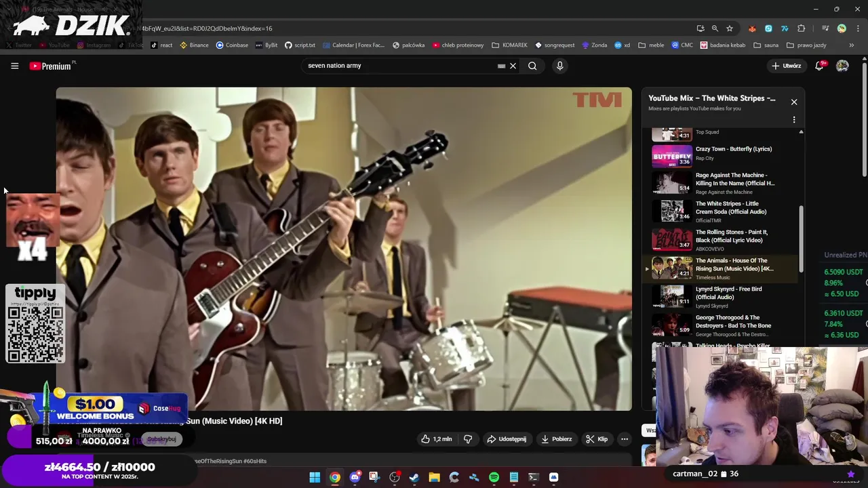
Task: Like the video (1,2 mln)
Action: 436,439
